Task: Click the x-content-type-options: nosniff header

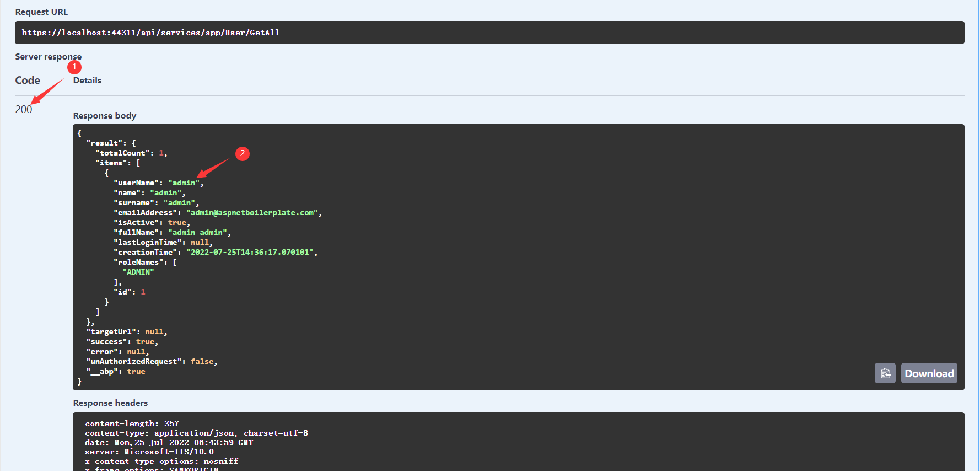Action: (161, 462)
